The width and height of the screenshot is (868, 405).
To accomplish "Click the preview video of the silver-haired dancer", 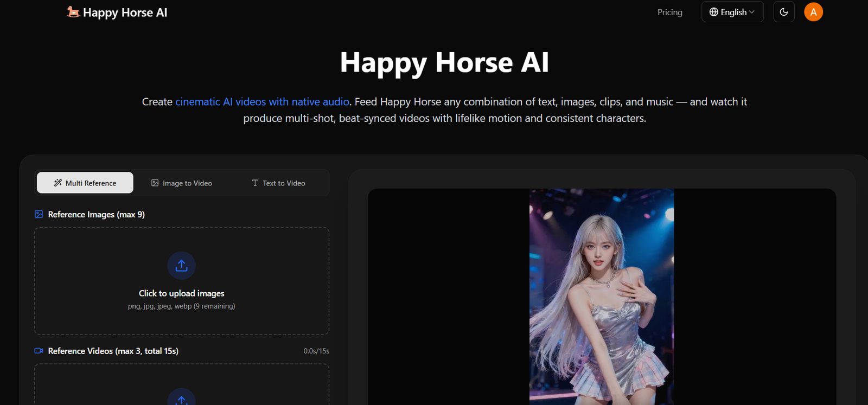I will [601, 297].
